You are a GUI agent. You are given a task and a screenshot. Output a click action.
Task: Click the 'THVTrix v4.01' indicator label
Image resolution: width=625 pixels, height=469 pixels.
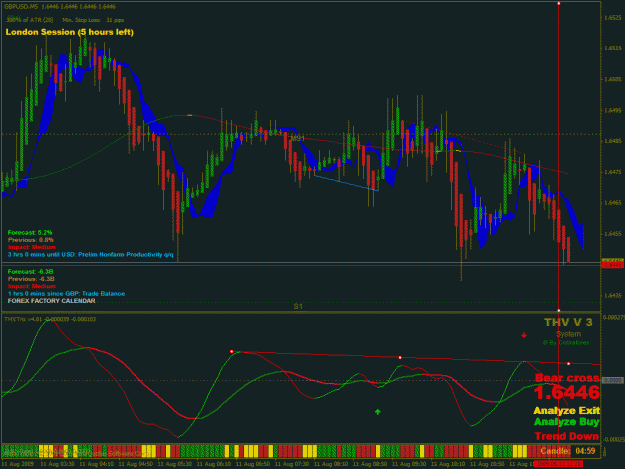tap(50, 319)
